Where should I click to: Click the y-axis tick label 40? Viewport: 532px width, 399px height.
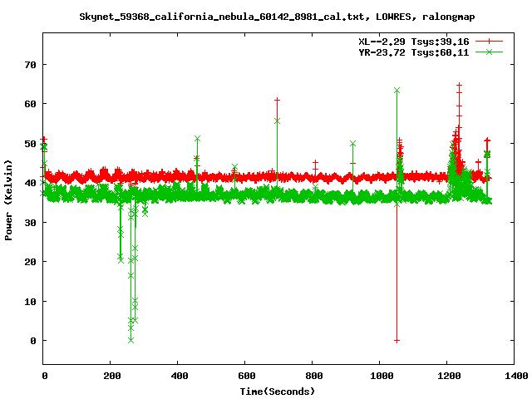point(30,183)
